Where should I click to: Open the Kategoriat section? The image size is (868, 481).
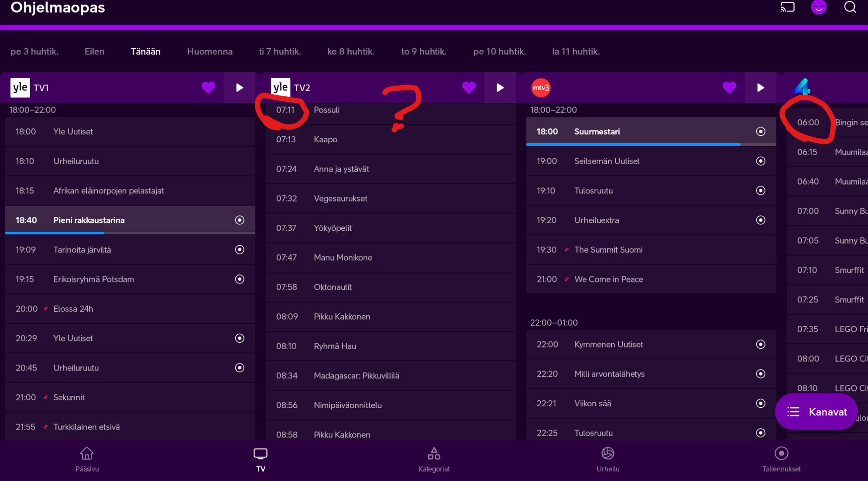coord(434,459)
